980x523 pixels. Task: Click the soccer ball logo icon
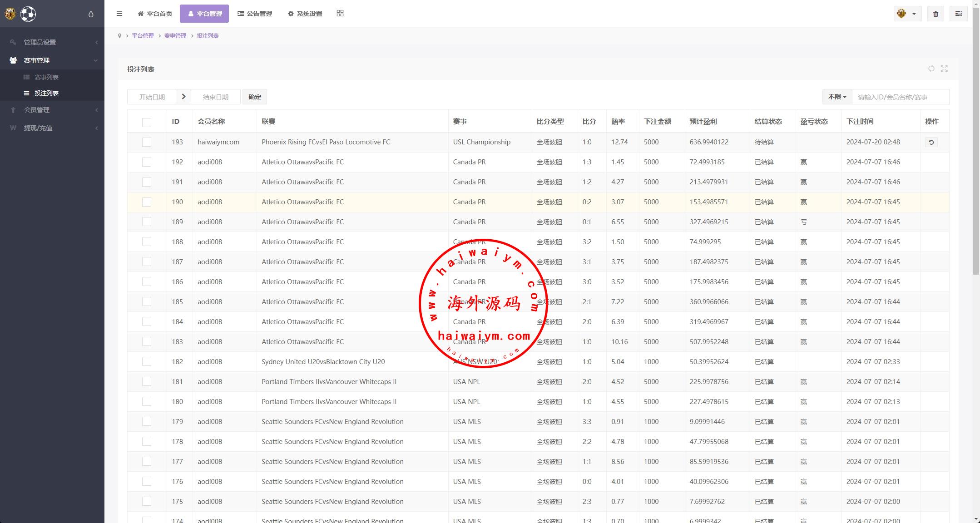pyautogui.click(x=28, y=14)
